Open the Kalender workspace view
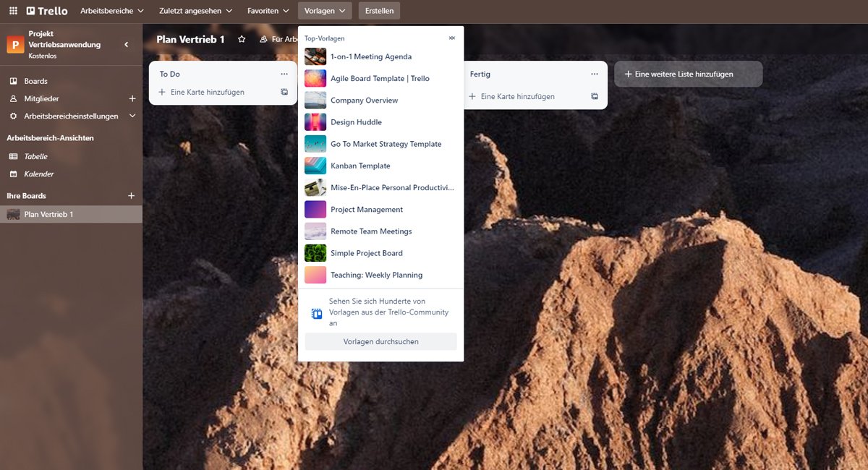Image resolution: width=868 pixels, height=470 pixels. [38, 174]
